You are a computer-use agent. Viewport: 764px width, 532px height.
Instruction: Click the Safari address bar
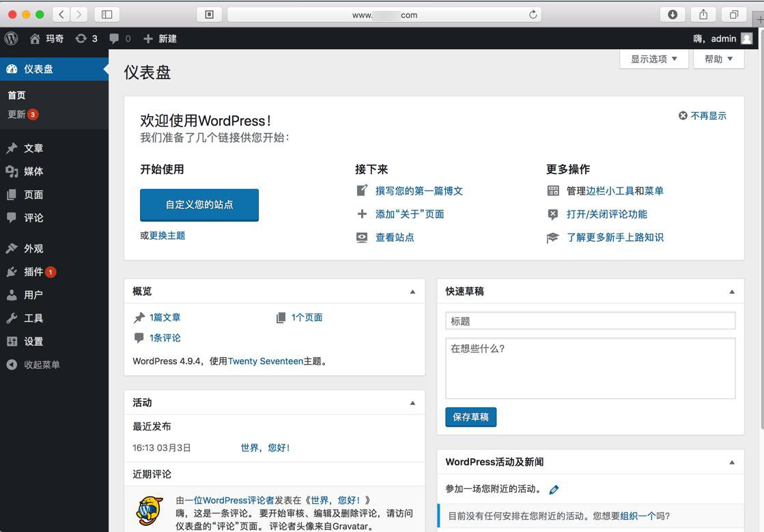point(384,14)
